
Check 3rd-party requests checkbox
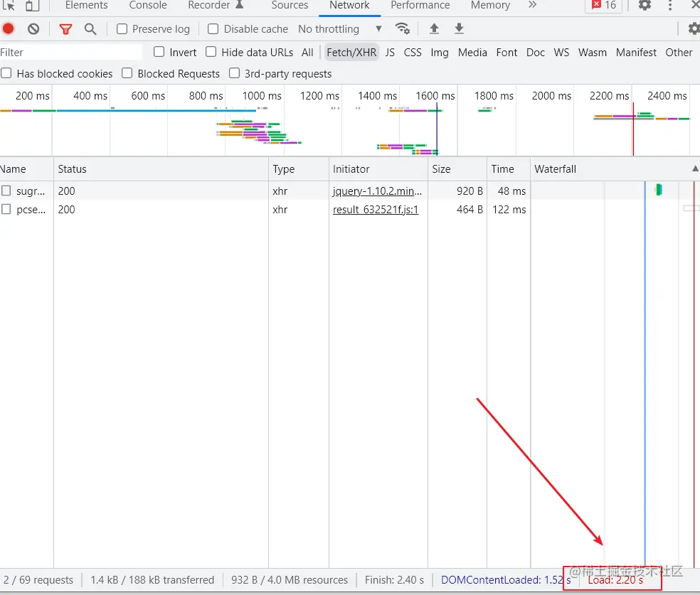point(234,73)
